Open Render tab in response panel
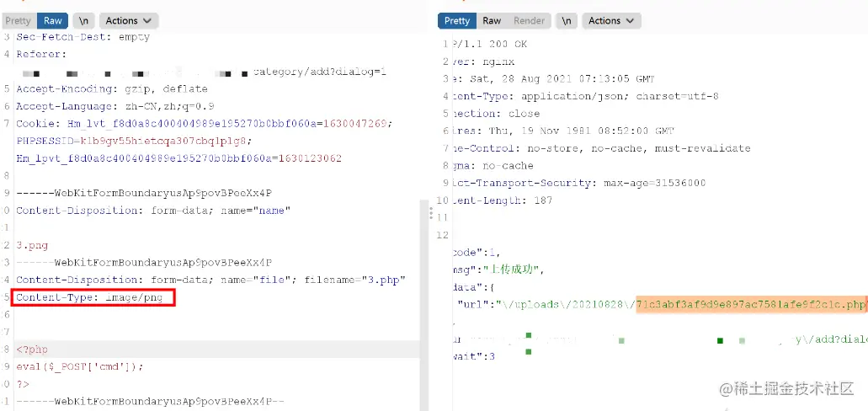 (x=530, y=21)
